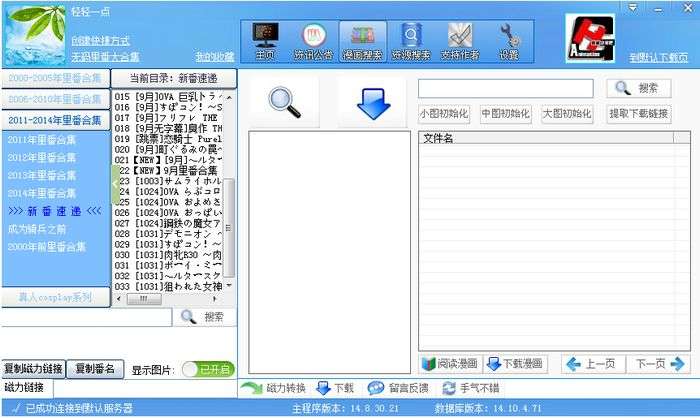Go to 下一页 next page
The width and height of the screenshot is (700, 418).
658,364
